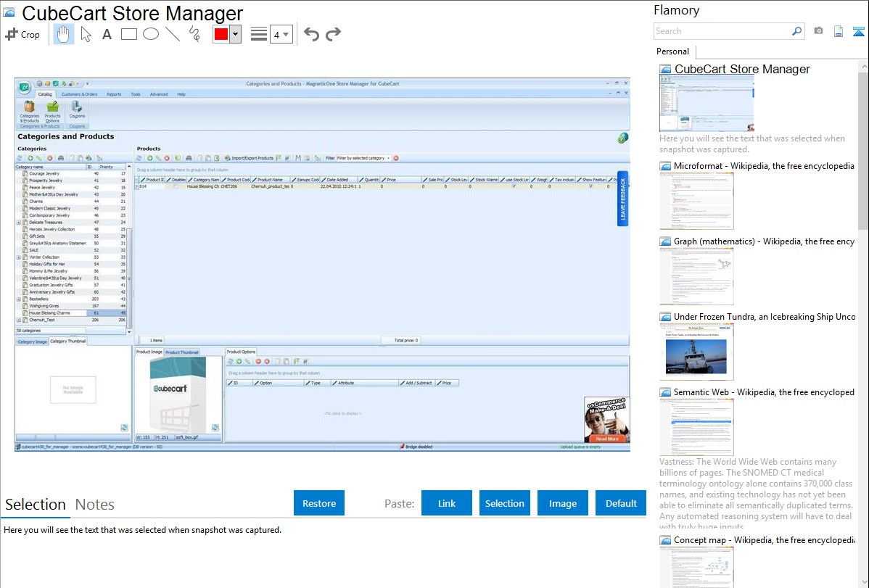Select the Gift Sets category row
The image size is (869, 588).
[x=71, y=236]
